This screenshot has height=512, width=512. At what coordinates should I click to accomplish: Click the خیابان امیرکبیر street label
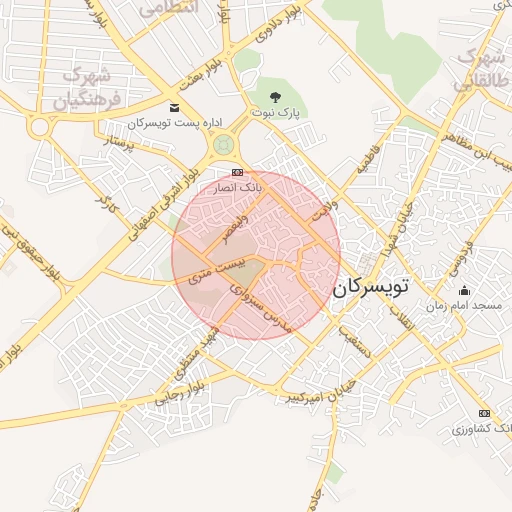point(320,393)
